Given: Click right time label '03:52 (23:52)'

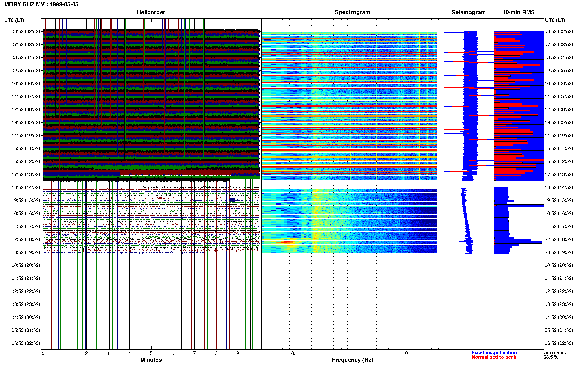Looking at the screenshot, I should 559,304.
